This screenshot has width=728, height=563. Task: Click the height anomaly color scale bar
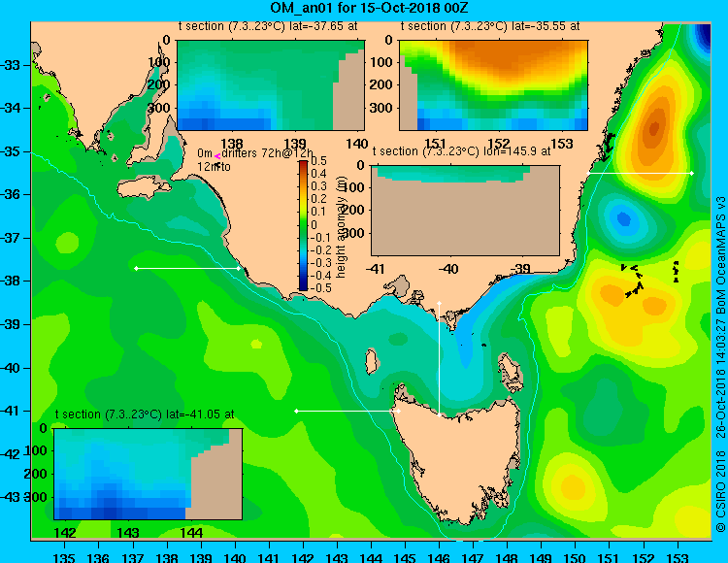303,225
